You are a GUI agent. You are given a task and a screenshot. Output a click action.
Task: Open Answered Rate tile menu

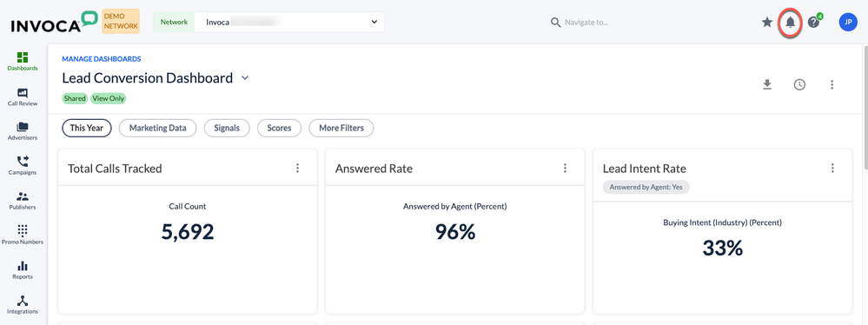[x=565, y=168]
